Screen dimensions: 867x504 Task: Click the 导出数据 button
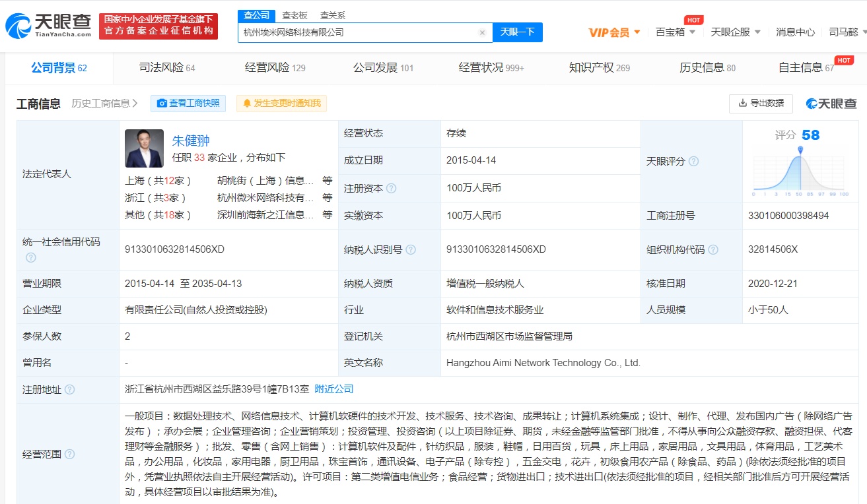tap(761, 103)
